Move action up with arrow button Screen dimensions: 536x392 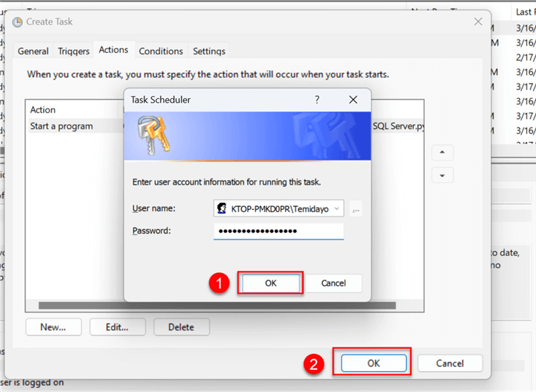(442, 152)
